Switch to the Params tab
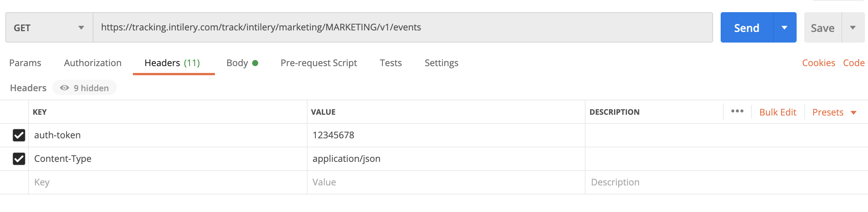This screenshot has width=868, height=212. tap(25, 63)
